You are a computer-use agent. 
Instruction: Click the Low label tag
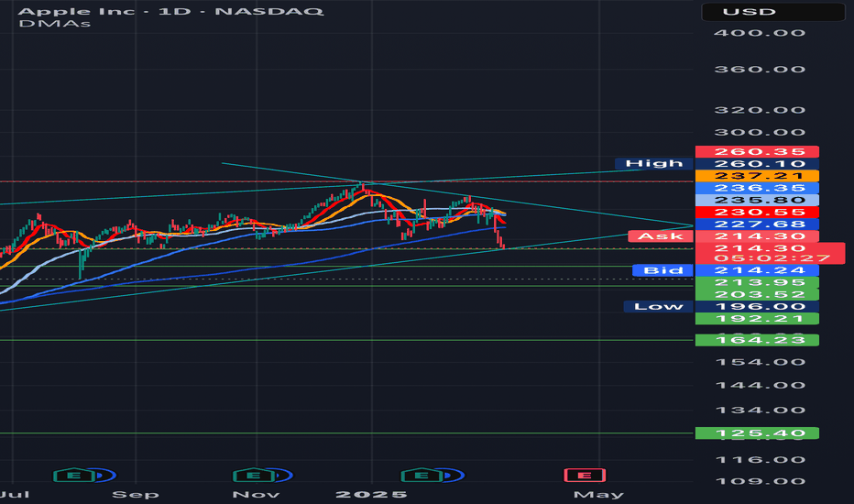point(659,306)
